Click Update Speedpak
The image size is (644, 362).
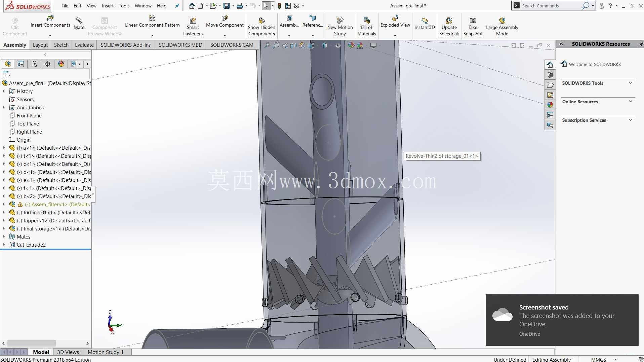tap(449, 27)
